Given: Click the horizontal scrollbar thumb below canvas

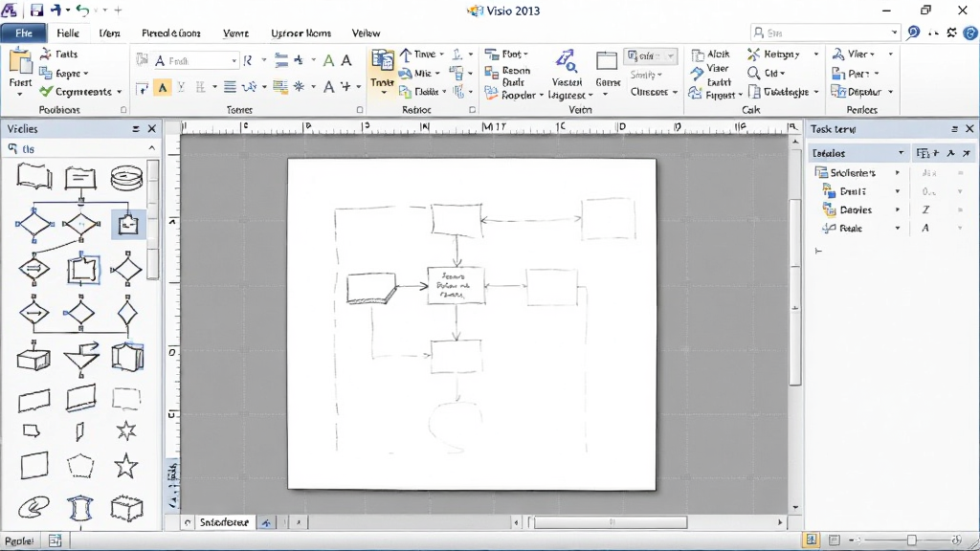Looking at the screenshot, I should (610, 522).
